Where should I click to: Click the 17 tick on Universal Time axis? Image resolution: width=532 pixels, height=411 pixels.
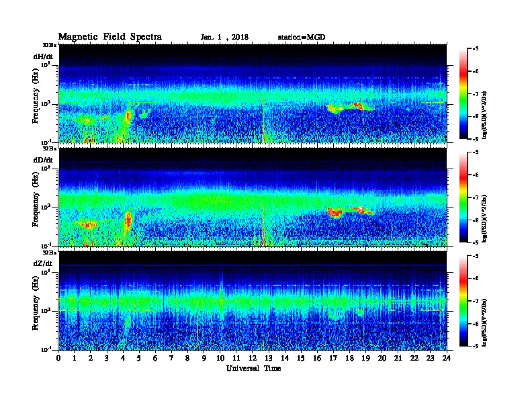[334, 359]
